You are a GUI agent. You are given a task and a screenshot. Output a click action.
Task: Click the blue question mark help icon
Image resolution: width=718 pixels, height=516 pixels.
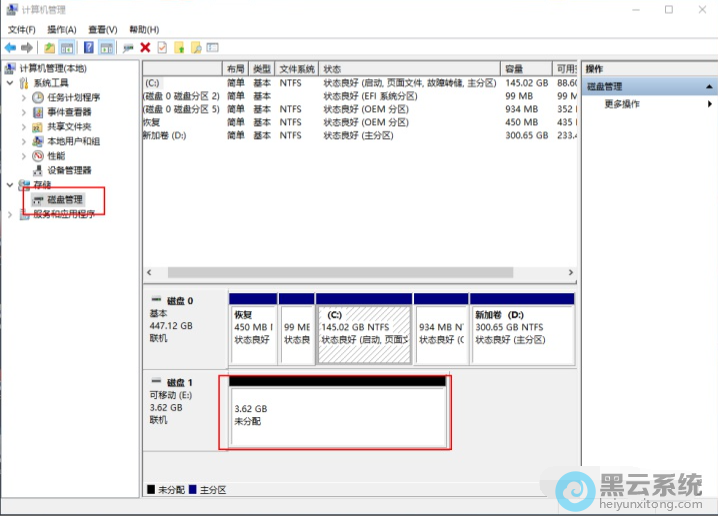[x=89, y=47]
